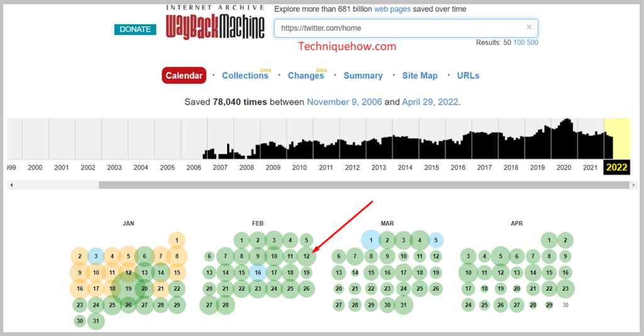
Task: Open the April 29, 2022 latest capture link
Action: click(430, 102)
